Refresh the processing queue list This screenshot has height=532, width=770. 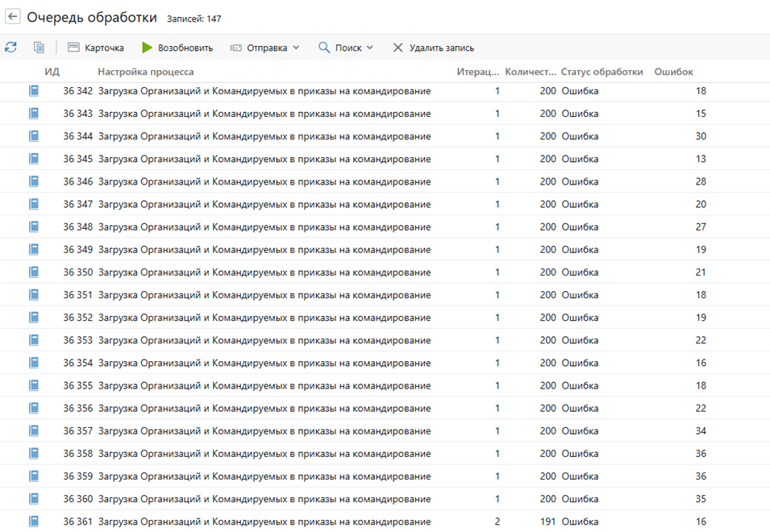(x=10, y=47)
